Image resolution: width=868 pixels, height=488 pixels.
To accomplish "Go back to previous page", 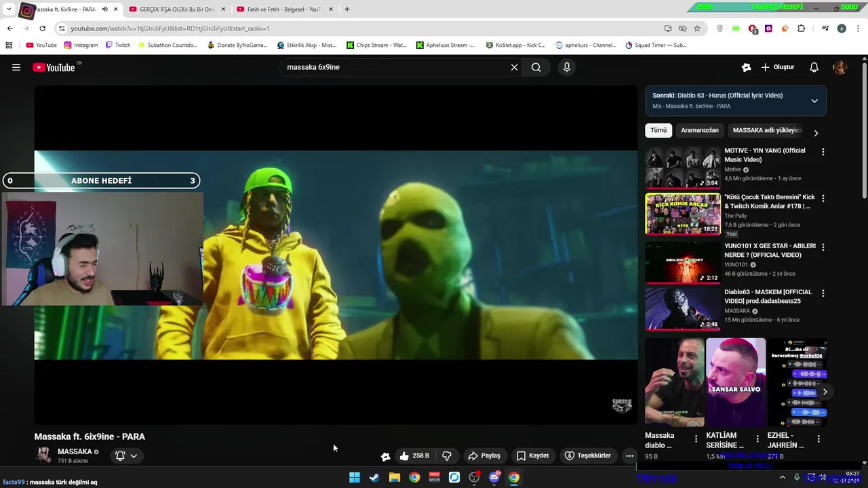I will pos(9,28).
